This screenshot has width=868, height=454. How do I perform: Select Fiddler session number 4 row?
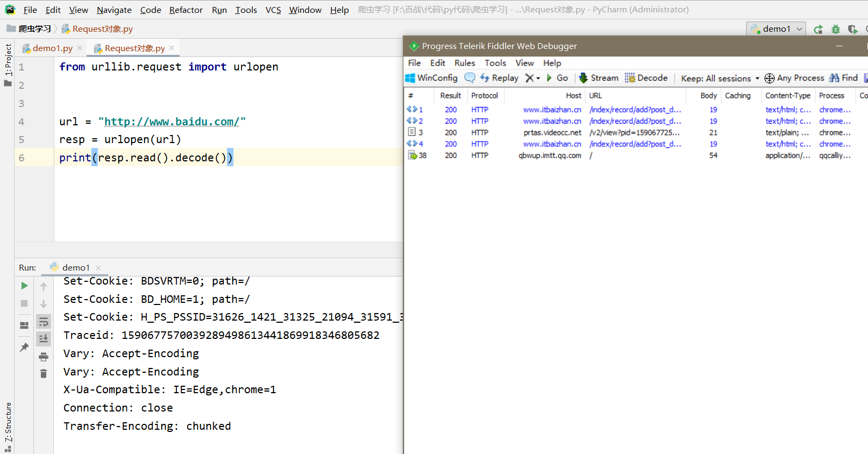(636, 144)
